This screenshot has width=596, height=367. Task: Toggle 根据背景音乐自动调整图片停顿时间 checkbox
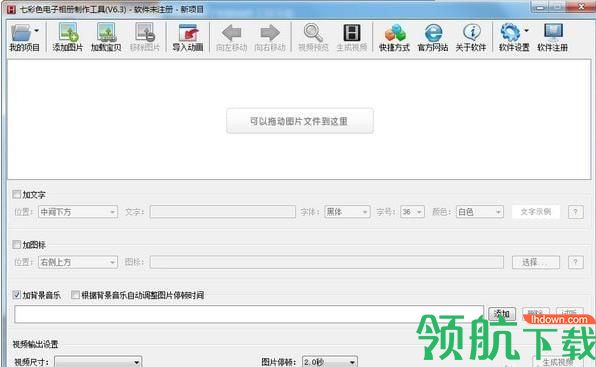pyautogui.click(x=75, y=295)
